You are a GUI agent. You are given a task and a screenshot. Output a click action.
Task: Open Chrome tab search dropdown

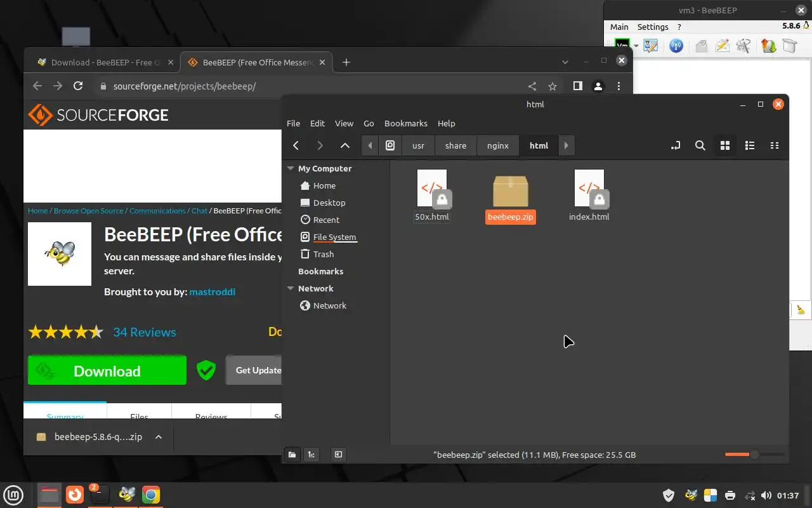pos(565,62)
